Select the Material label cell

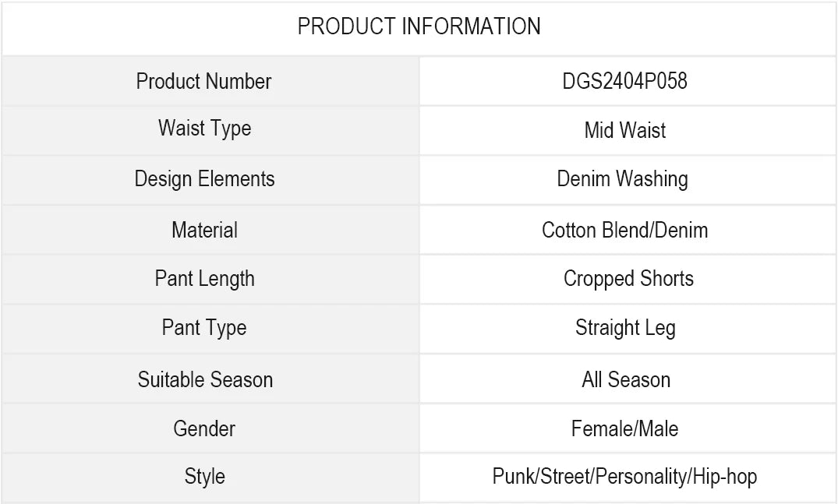tap(204, 230)
